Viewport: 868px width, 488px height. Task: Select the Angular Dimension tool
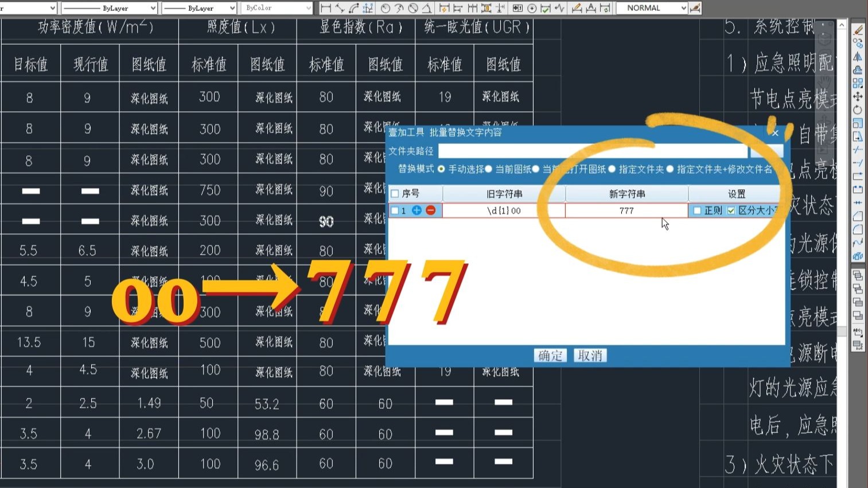pyautogui.click(x=427, y=7)
